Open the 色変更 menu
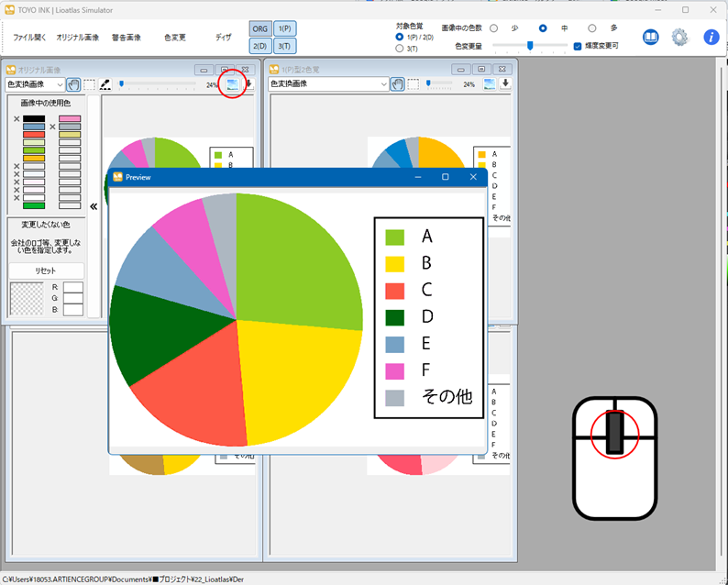Screen dimensions: 728x585 pos(175,38)
